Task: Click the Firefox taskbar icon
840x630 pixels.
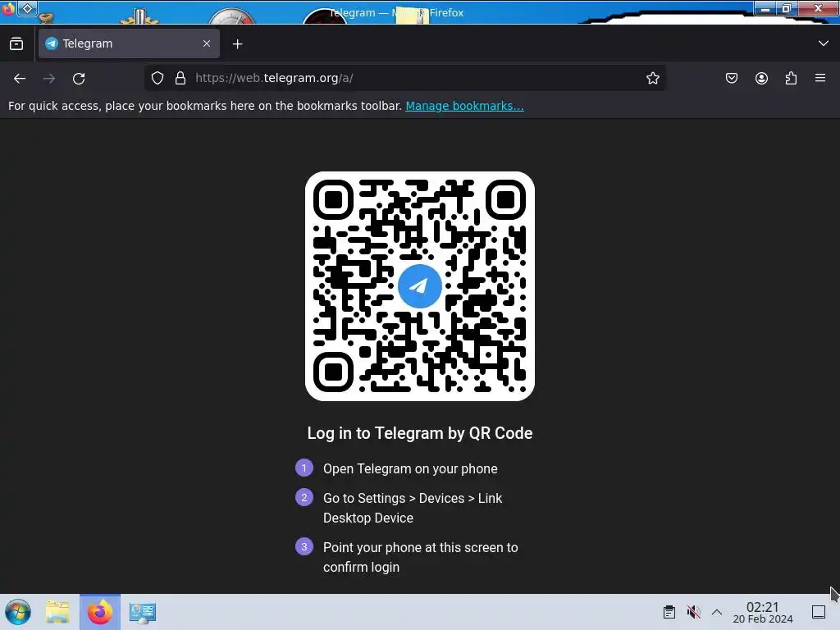Action: tap(99, 612)
